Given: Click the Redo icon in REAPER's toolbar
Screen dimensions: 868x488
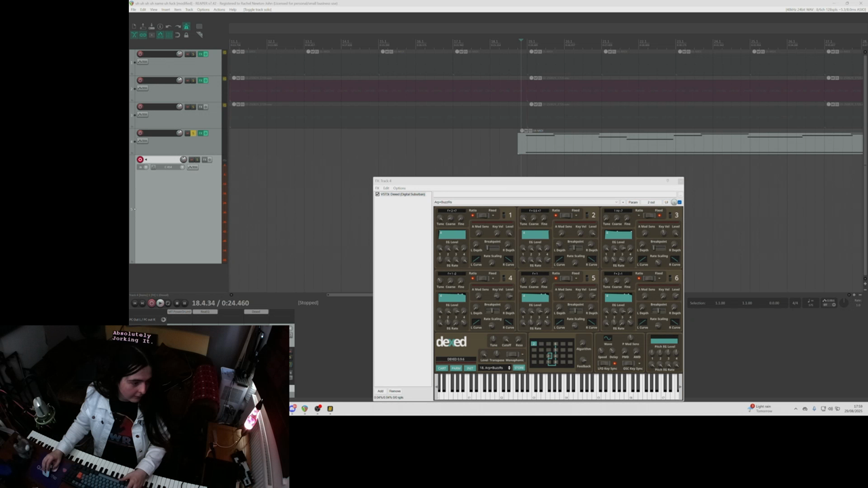Looking at the screenshot, I should pyautogui.click(x=178, y=26).
